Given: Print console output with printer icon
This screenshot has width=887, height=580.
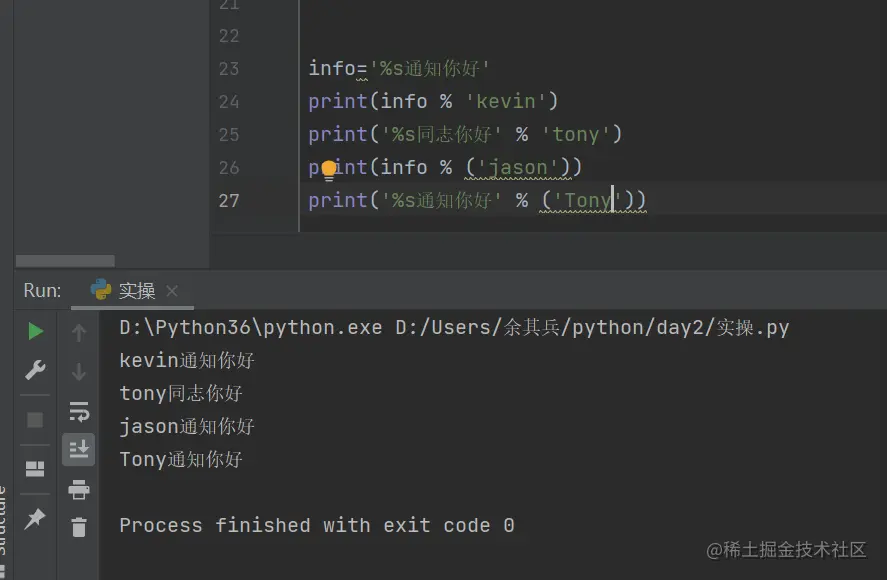Looking at the screenshot, I should [x=79, y=489].
